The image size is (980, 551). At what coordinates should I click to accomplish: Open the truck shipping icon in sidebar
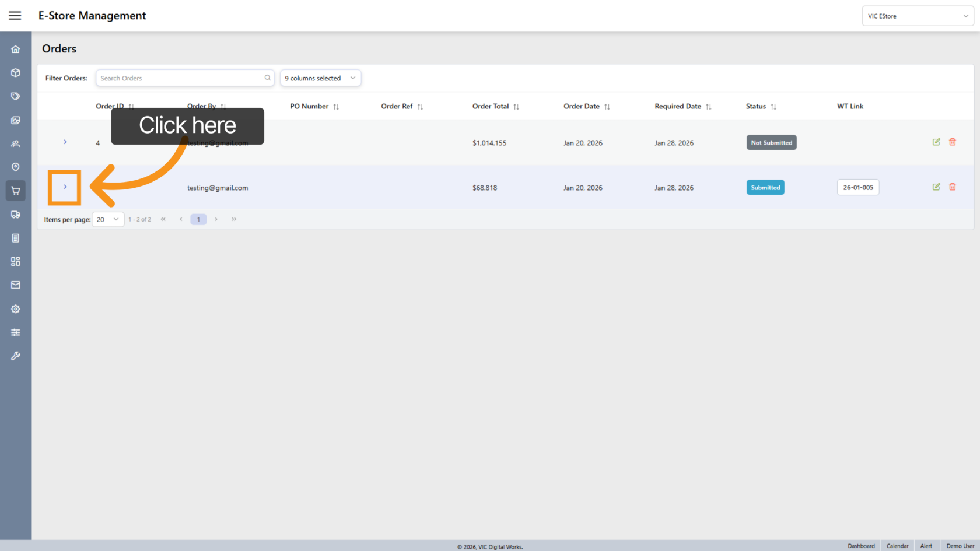[x=16, y=215]
